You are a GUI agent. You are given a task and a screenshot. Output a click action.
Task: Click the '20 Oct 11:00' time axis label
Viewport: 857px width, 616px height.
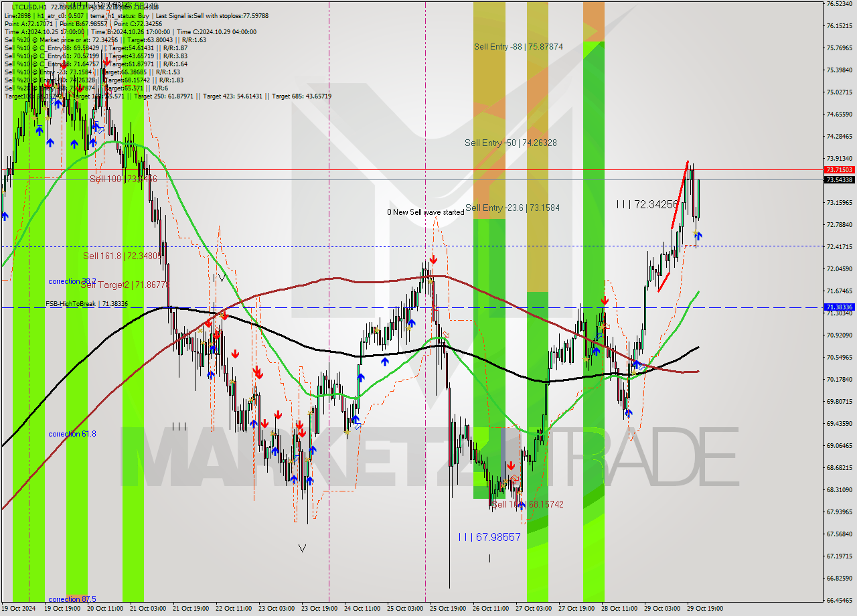point(104,609)
